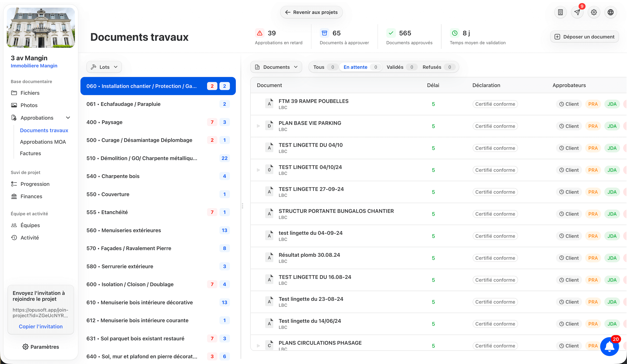Image resolution: width=627 pixels, height=364 pixels.
Task: Select the Refusés filter tab
Action: tap(432, 67)
